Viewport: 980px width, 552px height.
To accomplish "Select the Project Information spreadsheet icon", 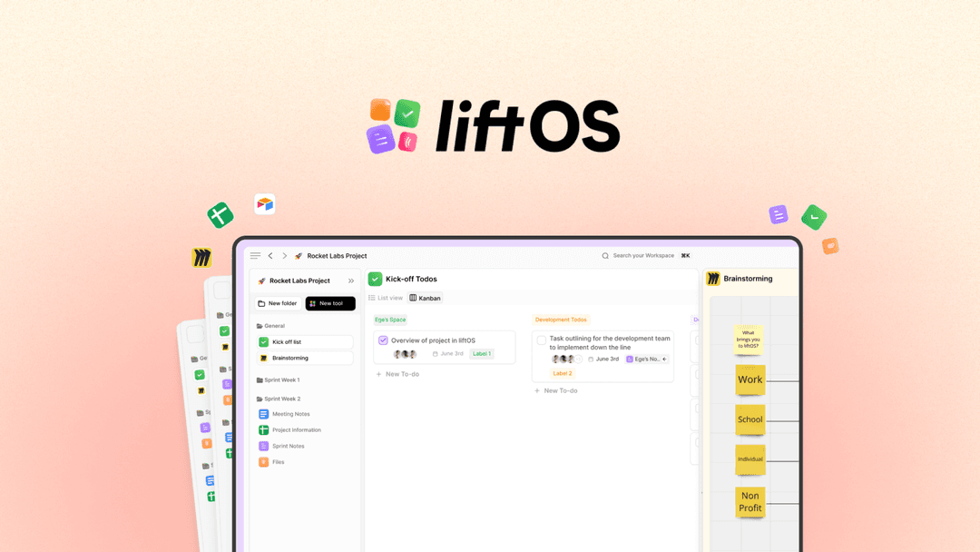I will (x=263, y=429).
